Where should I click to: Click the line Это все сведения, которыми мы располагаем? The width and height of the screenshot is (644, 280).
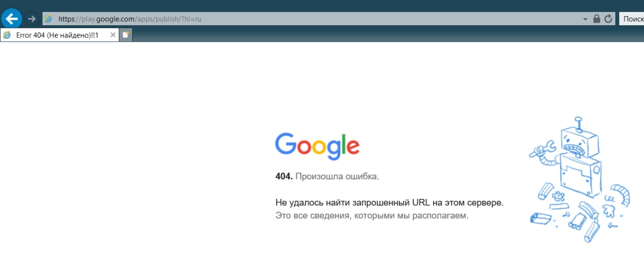(x=372, y=216)
